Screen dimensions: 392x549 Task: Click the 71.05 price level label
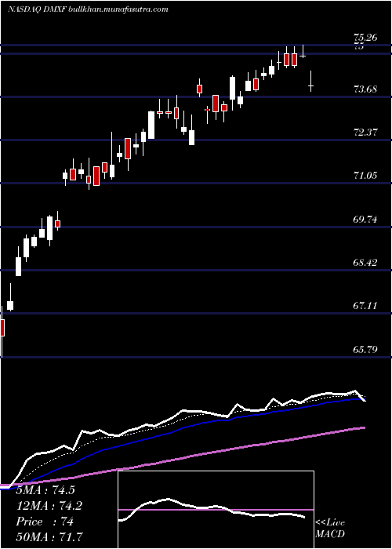pos(365,176)
